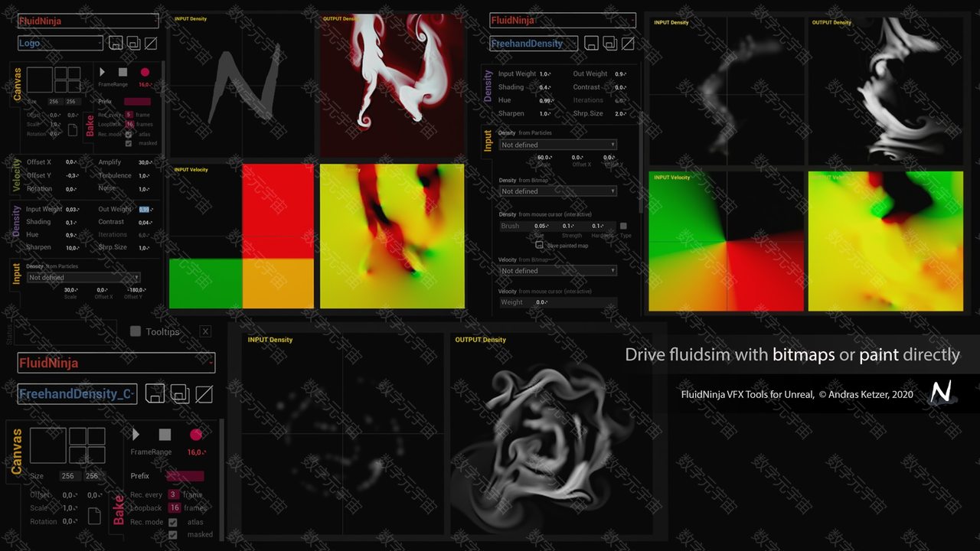
Task: Click the save preset icon beside Logo
Action: [115, 43]
